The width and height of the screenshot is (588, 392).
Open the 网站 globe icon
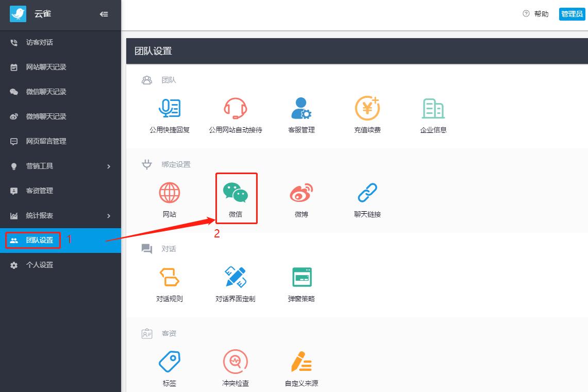(x=170, y=193)
